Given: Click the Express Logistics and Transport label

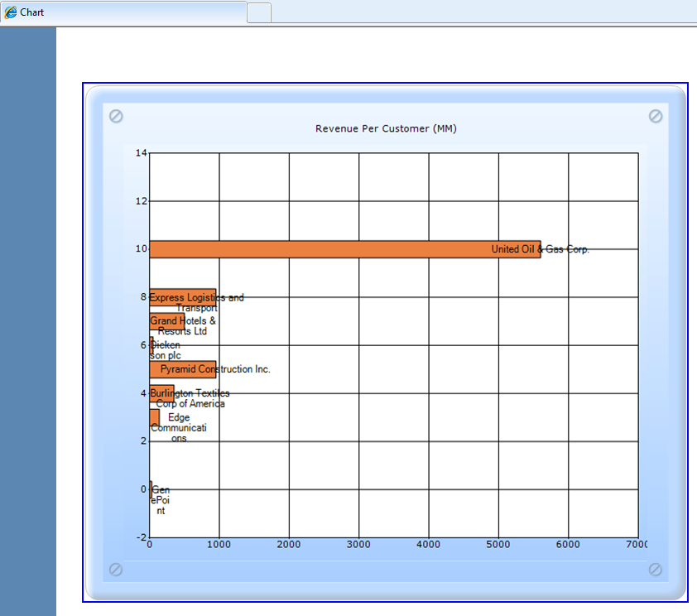Looking at the screenshot, I should point(196,303).
